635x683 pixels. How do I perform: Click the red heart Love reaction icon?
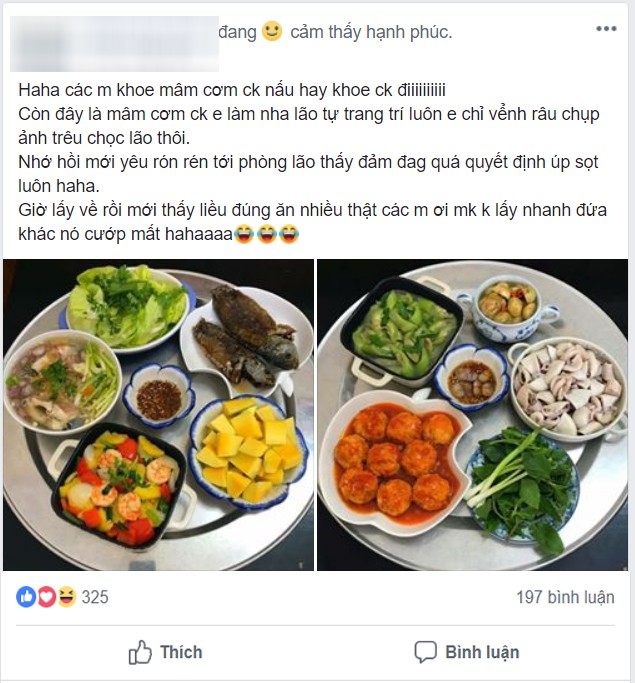click(x=45, y=597)
